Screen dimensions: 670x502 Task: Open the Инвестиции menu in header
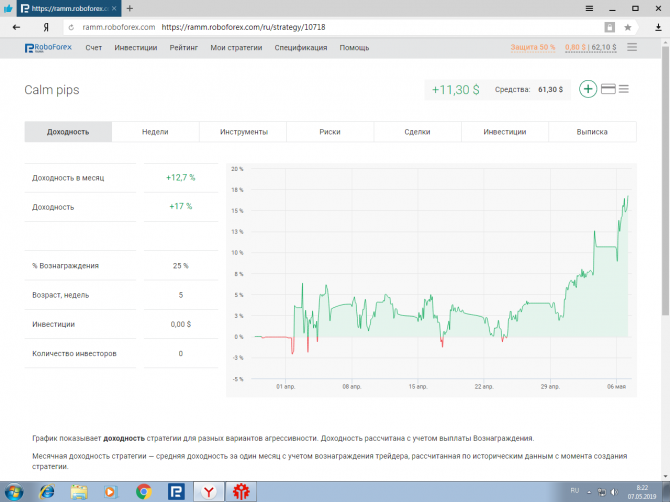click(136, 48)
